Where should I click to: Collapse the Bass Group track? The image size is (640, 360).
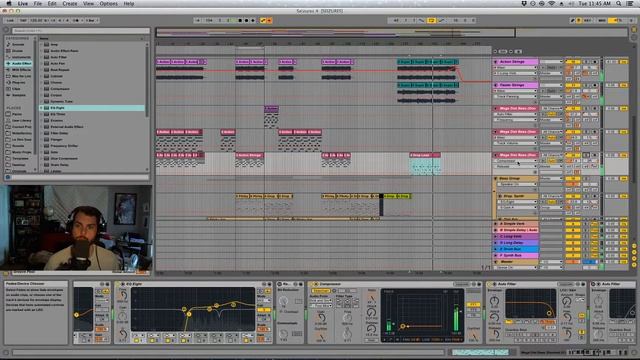click(x=496, y=179)
